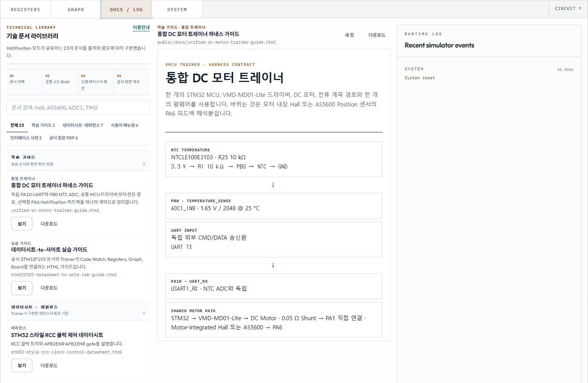Select the STM32 스타일 RCC 클럭 제어 데이터시트 title
Screen dimensions: 588x383
tap(57, 335)
